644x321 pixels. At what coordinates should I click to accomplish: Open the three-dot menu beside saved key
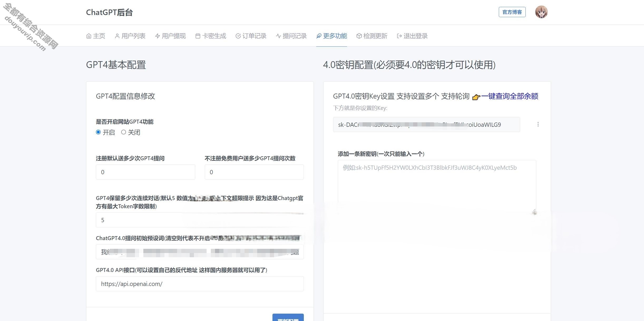538,124
